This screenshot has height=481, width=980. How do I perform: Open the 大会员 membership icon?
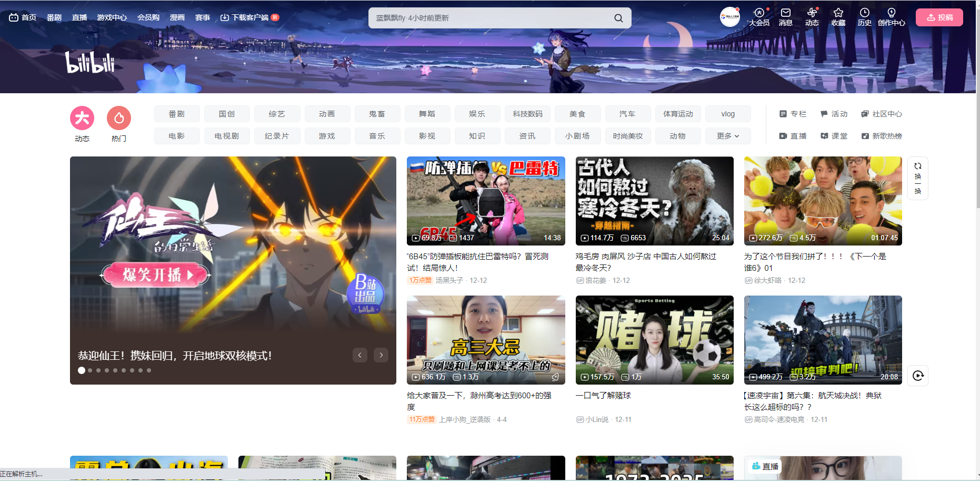click(x=759, y=13)
